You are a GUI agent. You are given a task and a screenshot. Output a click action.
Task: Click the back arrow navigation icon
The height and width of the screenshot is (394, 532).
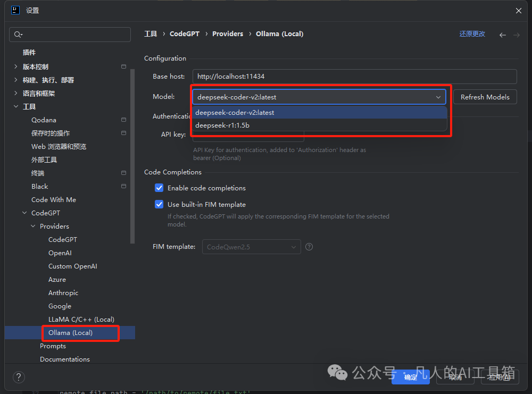click(x=503, y=35)
